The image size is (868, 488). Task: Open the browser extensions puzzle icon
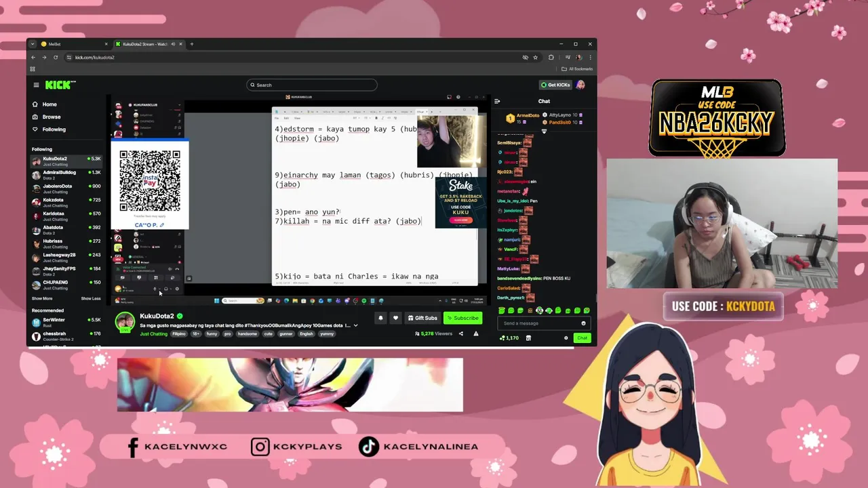point(551,57)
